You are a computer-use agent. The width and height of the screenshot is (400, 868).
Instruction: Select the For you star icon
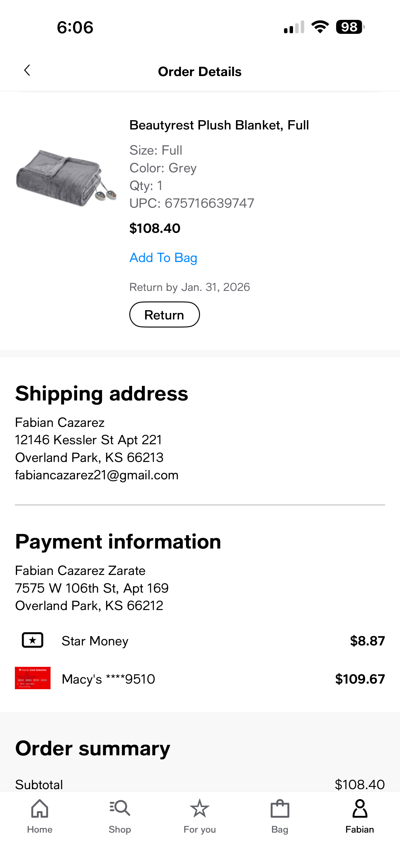pyautogui.click(x=200, y=808)
